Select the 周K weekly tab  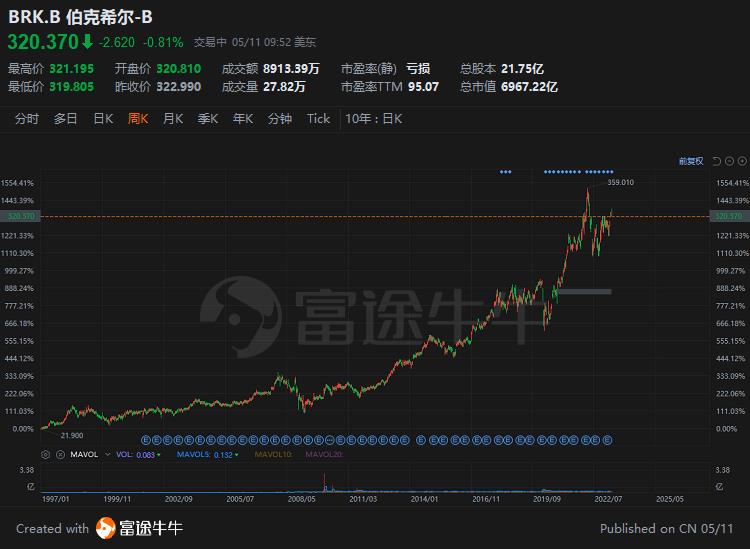click(x=138, y=119)
